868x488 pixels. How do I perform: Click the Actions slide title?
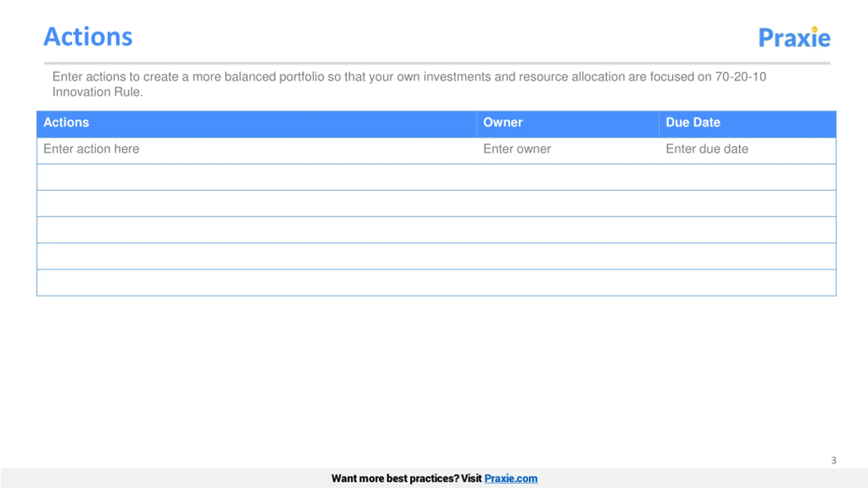click(88, 37)
